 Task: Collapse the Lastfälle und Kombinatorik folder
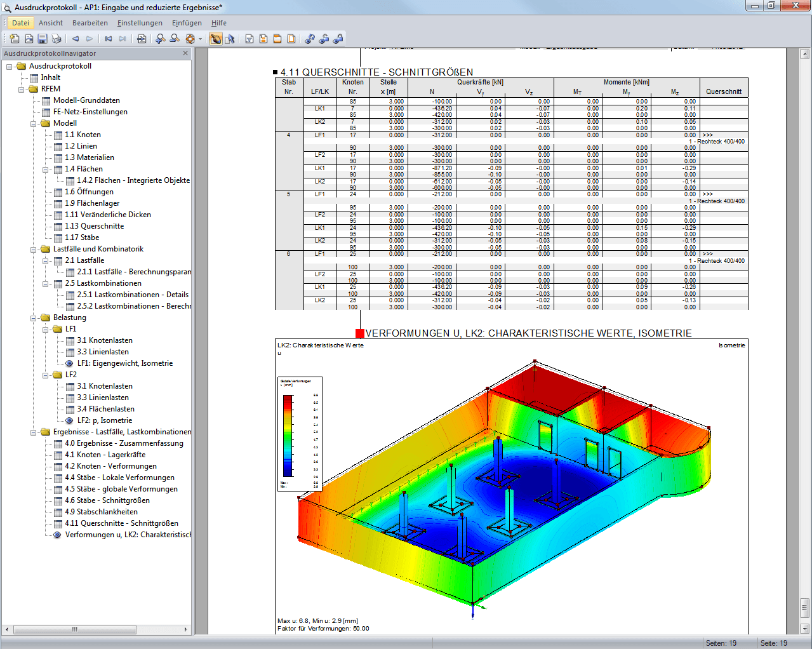[34, 249]
